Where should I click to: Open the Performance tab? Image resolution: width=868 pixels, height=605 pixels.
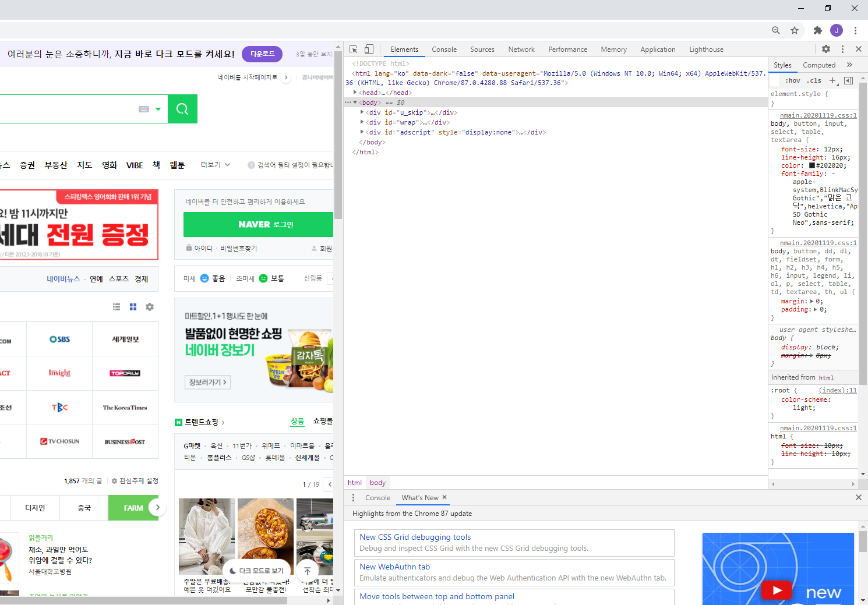tap(568, 49)
